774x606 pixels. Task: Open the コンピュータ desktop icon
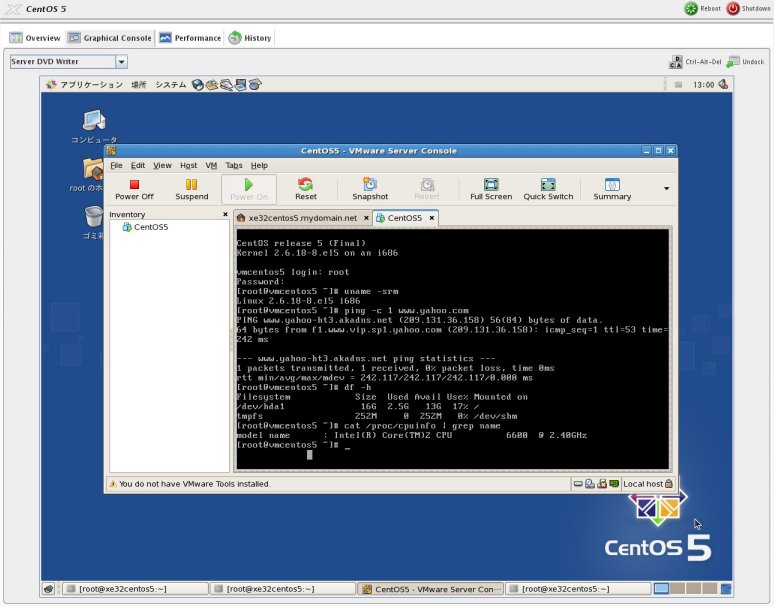pos(94,127)
